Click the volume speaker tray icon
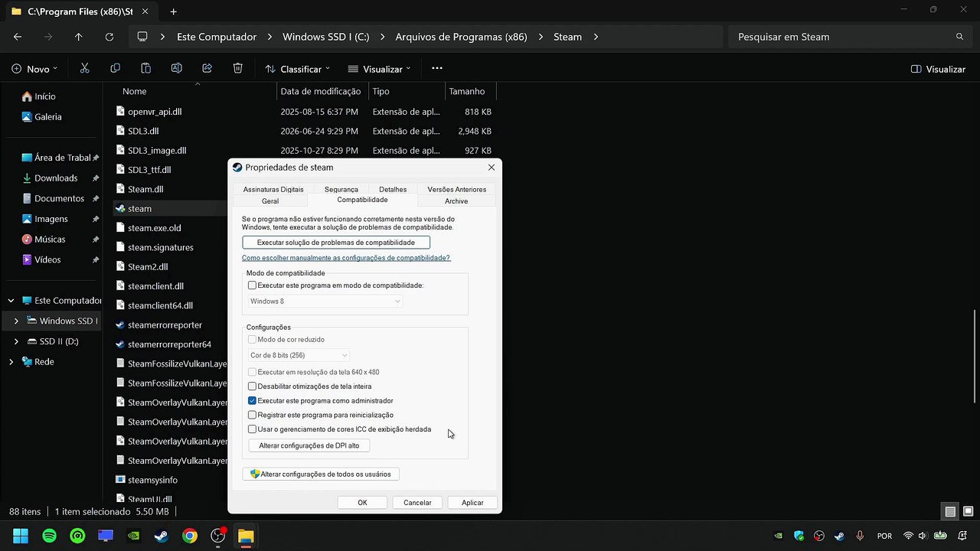Screen dimensions: 980x551 (x=923, y=536)
